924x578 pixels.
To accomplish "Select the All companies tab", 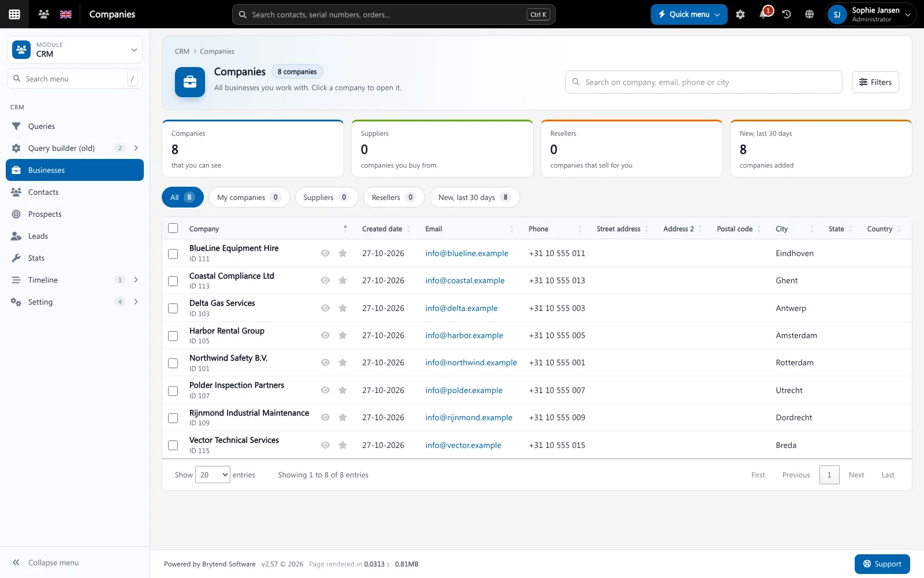I will point(182,197).
